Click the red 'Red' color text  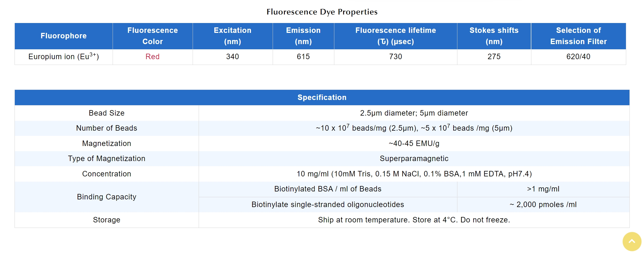152,57
